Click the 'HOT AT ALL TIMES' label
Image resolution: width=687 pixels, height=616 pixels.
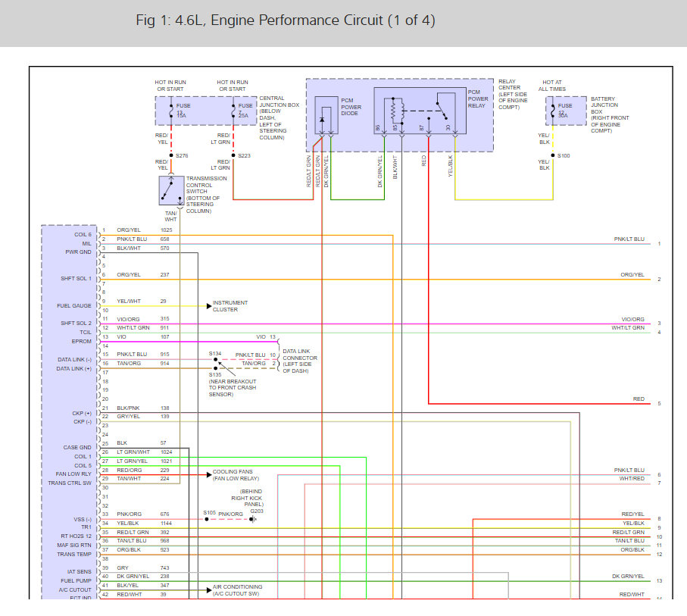552,86
